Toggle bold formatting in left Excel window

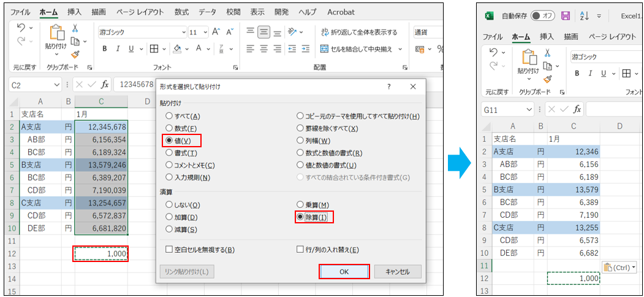point(105,49)
